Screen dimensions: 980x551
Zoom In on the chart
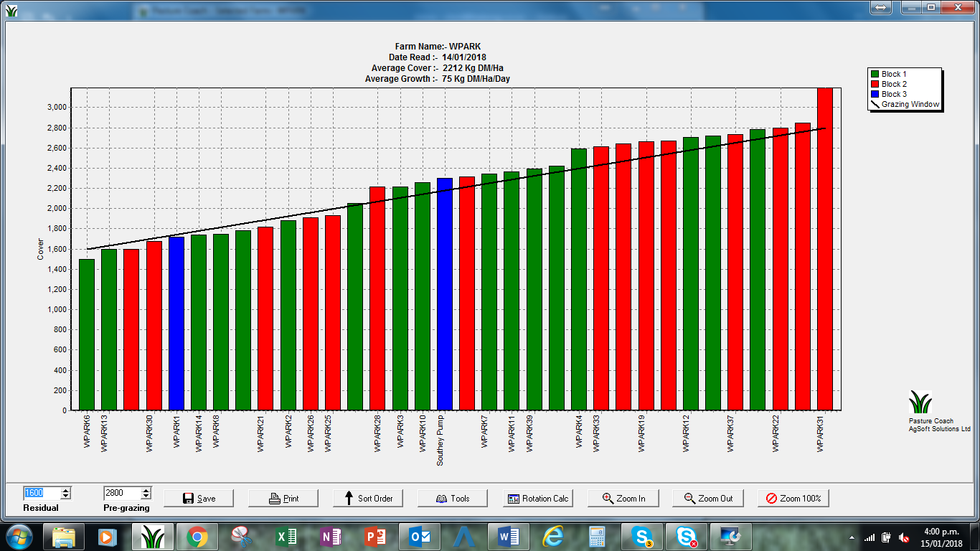[623, 498]
